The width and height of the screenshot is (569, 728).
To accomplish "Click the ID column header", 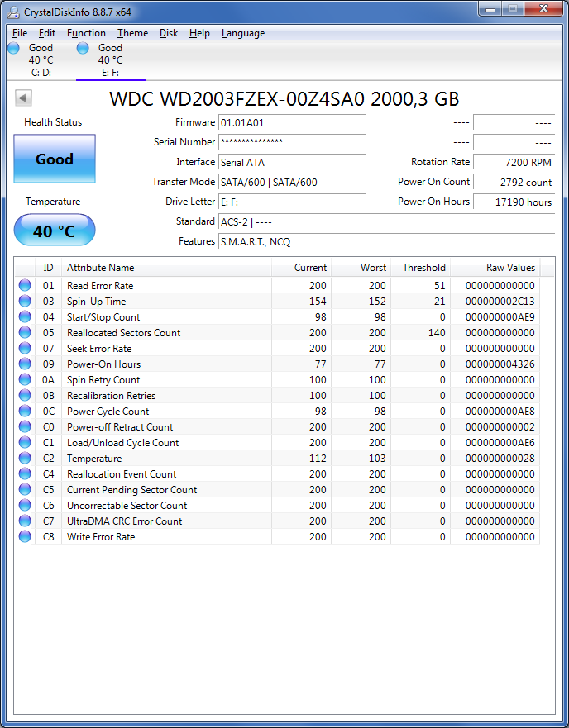I will [48, 268].
